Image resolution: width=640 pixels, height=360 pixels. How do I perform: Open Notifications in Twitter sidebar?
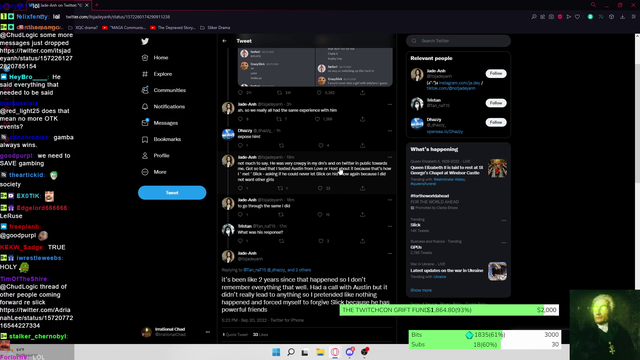point(163,107)
